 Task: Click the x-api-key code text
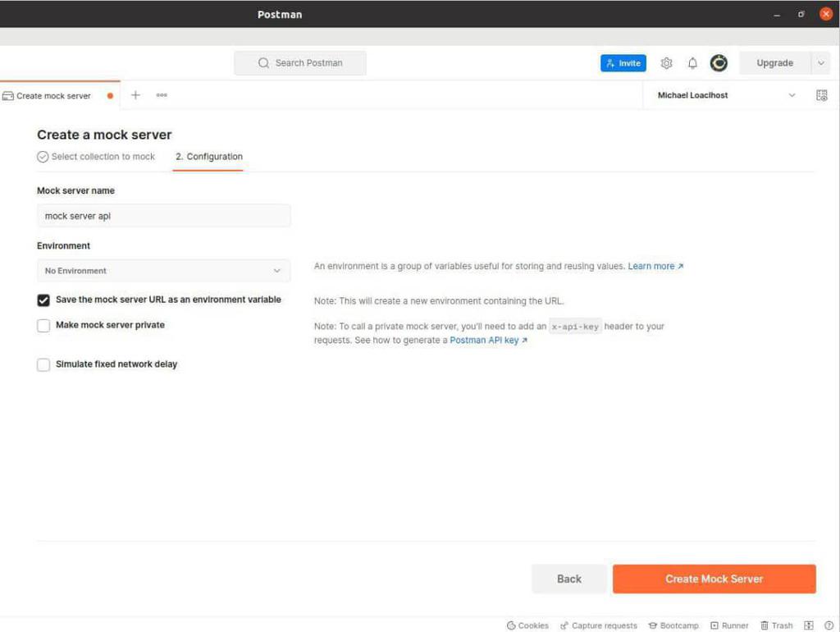[575, 327]
